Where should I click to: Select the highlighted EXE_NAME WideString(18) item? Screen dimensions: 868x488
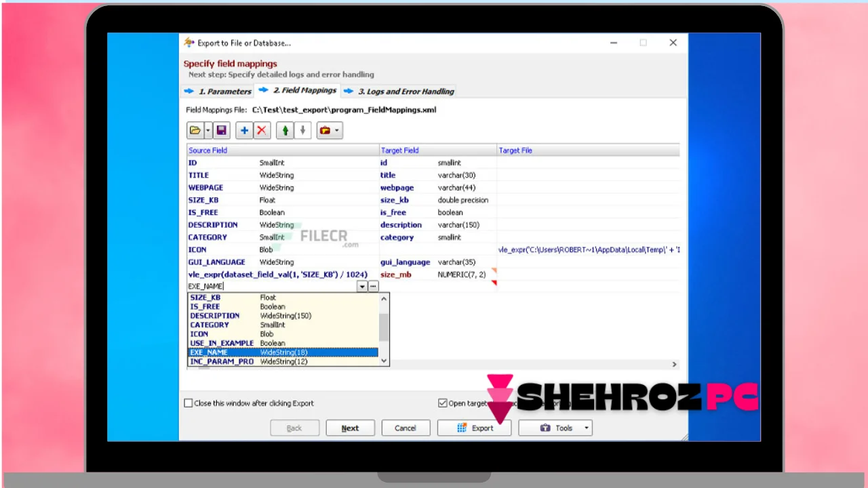[283, 352]
